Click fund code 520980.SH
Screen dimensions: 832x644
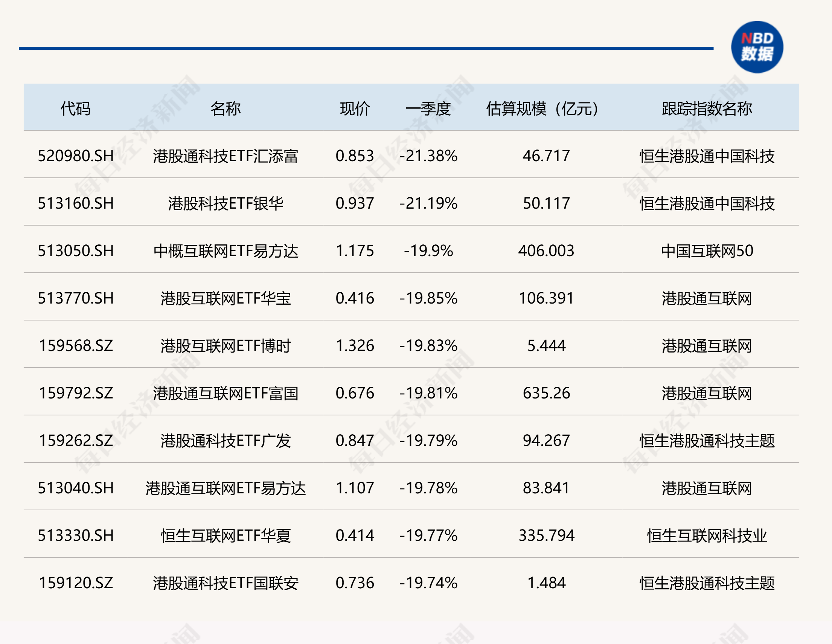75,156
